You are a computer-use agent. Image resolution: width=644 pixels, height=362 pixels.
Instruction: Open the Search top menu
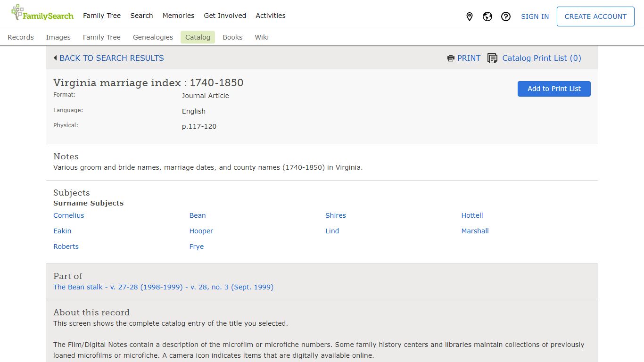coord(141,16)
